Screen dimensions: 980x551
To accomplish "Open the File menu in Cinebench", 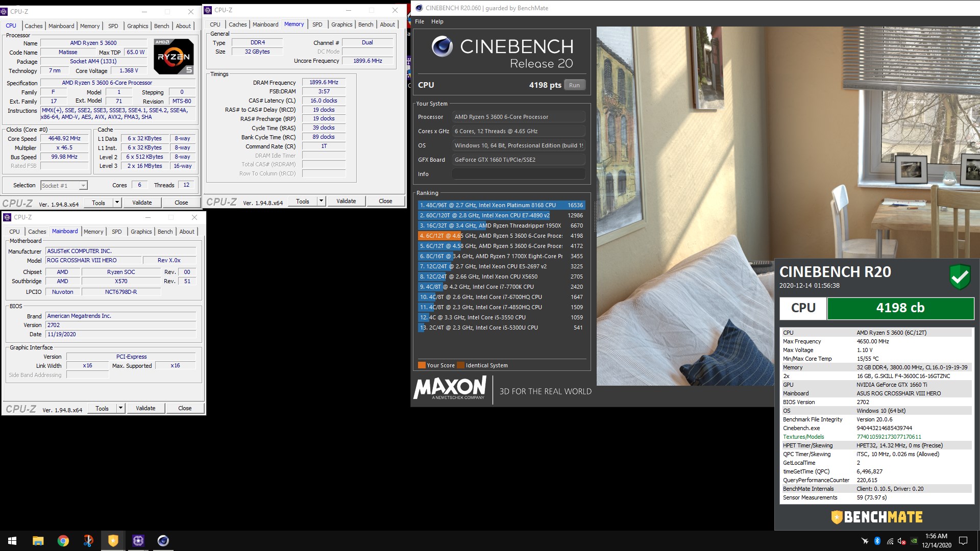I will click(x=420, y=21).
